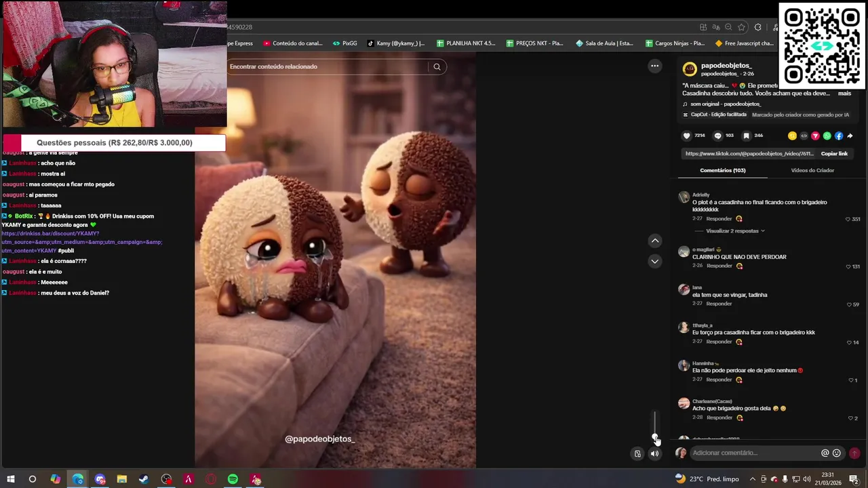
Task: Open the Windows Start menu
Action: (10, 479)
